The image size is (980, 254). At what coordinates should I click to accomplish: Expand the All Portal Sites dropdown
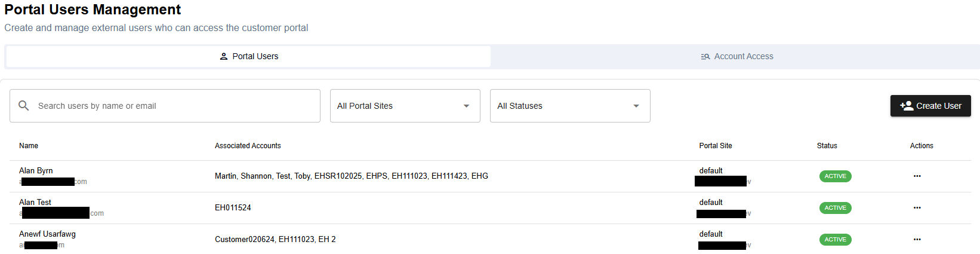click(405, 106)
